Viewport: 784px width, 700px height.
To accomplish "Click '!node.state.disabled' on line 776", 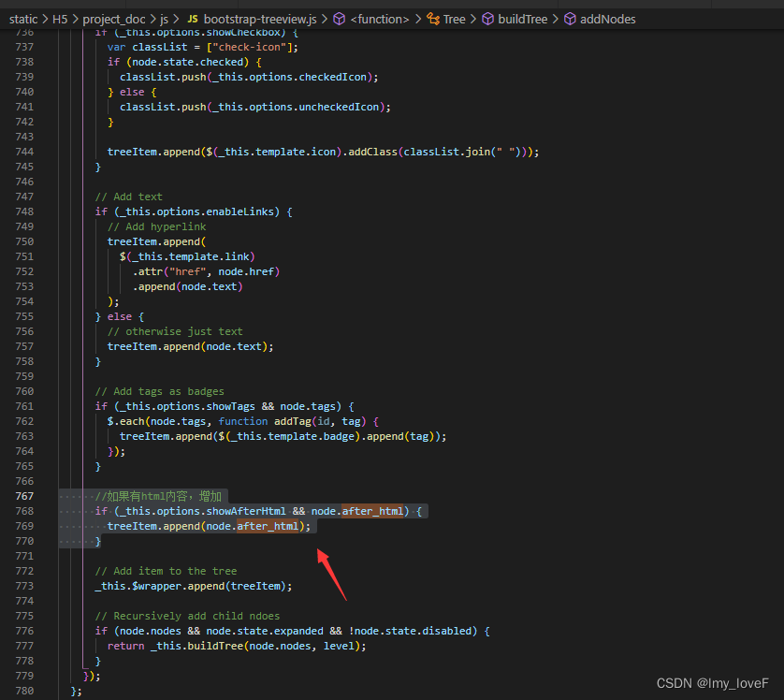I will click(410, 631).
